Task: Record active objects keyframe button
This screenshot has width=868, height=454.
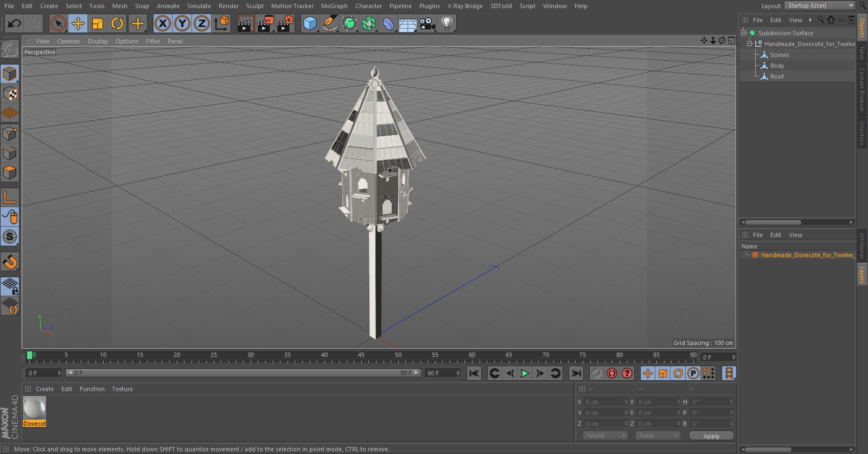Action: [597, 373]
